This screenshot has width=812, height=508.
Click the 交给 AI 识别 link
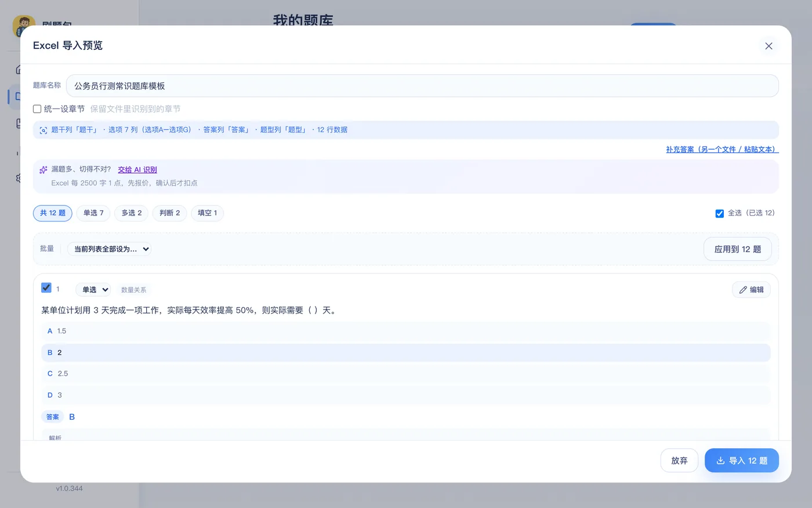137,170
